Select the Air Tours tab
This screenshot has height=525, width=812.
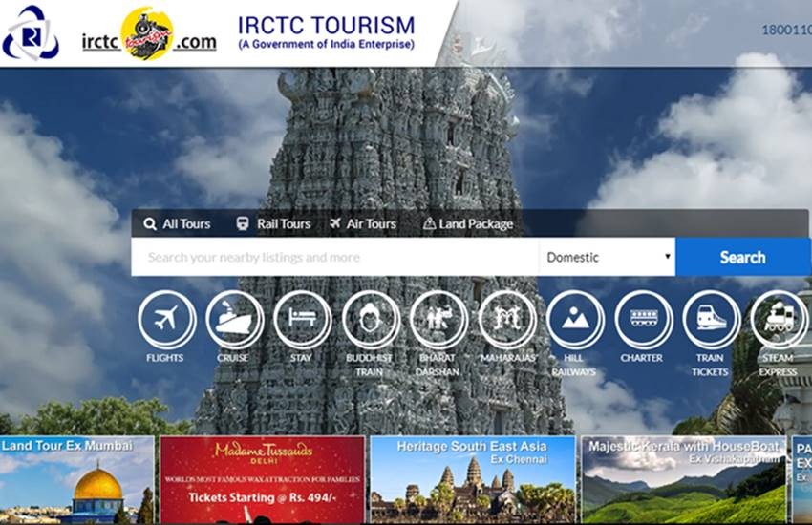click(x=362, y=224)
